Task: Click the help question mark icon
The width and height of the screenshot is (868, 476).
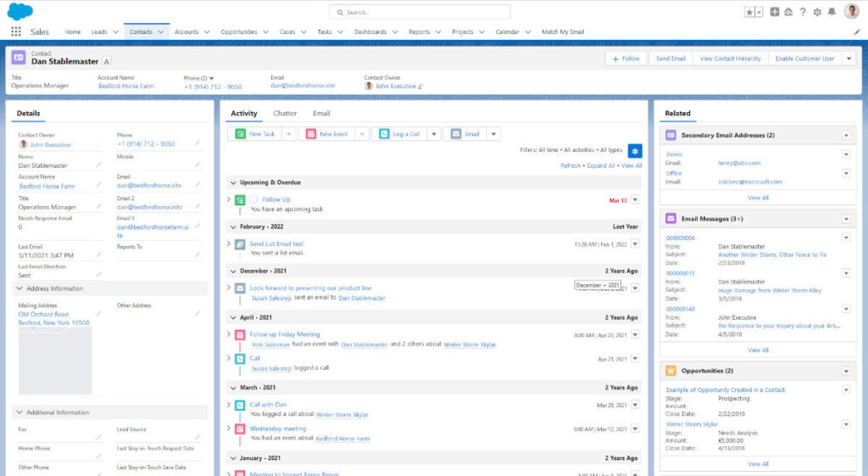Action: (803, 12)
